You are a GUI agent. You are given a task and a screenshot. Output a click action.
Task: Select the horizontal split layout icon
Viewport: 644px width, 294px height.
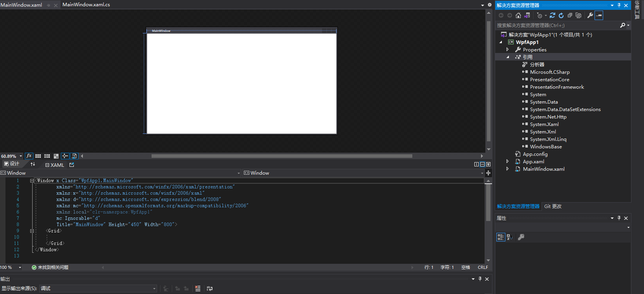coord(482,164)
